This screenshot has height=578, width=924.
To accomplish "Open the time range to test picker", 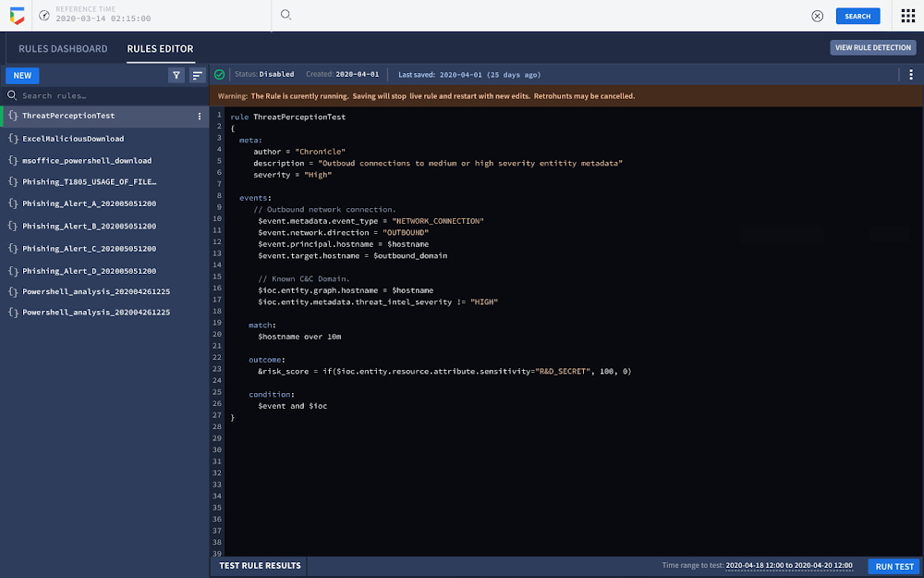I will (x=788, y=565).
